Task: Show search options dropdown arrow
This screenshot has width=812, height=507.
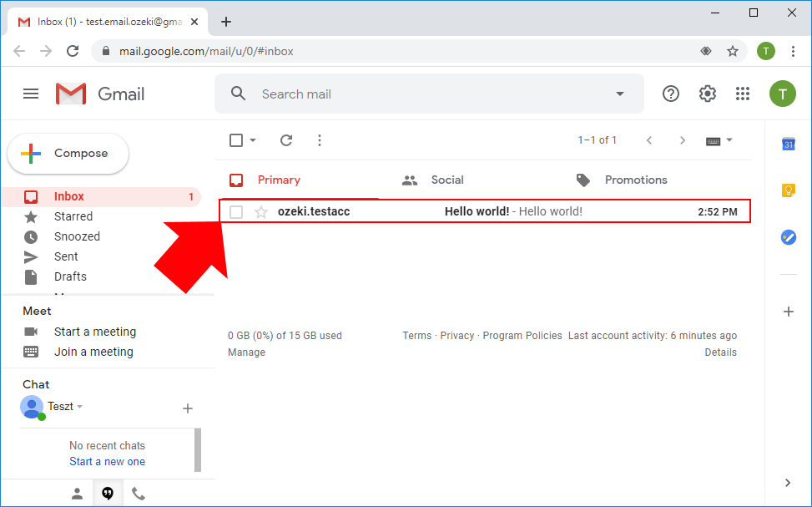Action: 620,94
